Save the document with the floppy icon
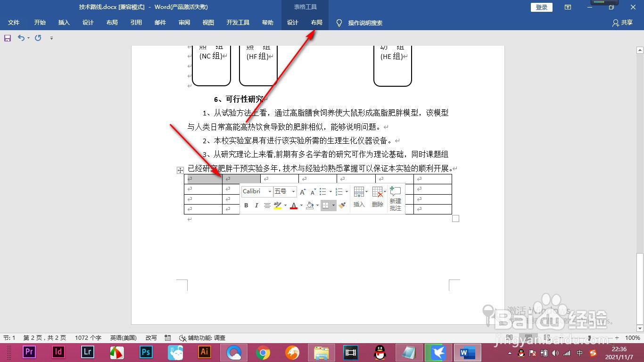Screen dimensions: 644x362 coord(8,38)
